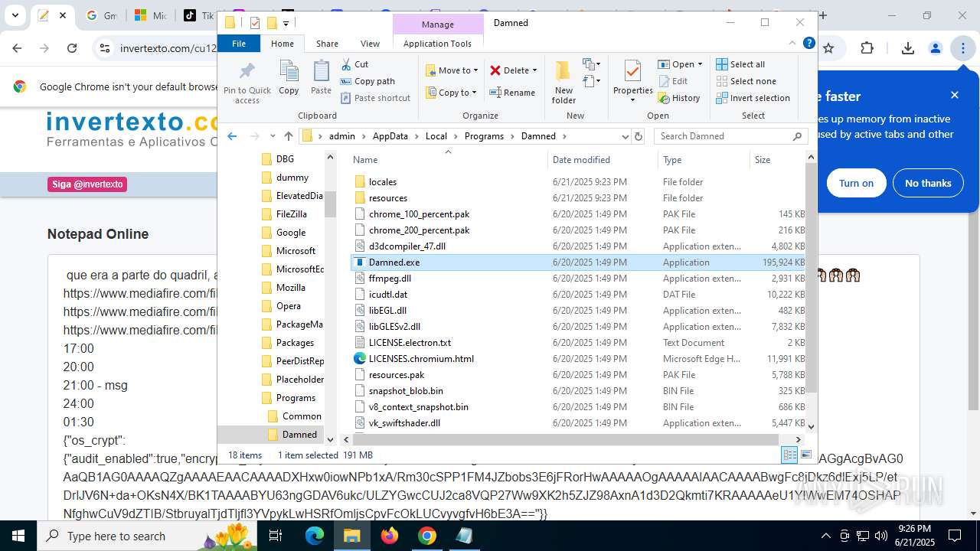Screen dimensions: 980x551
Task: Click No thanks button
Action: [928, 183]
